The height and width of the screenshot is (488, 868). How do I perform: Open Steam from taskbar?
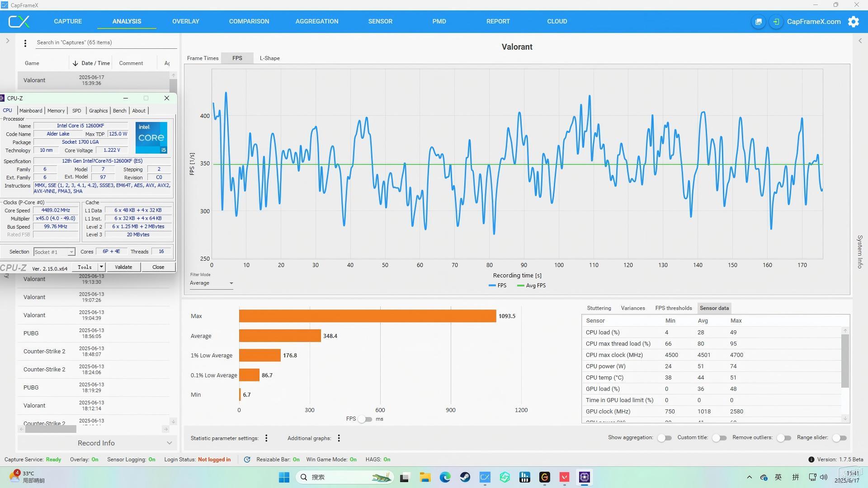click(465, 477)
